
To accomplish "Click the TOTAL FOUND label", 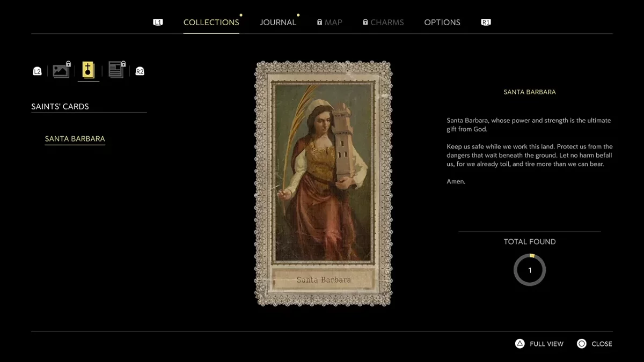I will [x=530, y=242].
